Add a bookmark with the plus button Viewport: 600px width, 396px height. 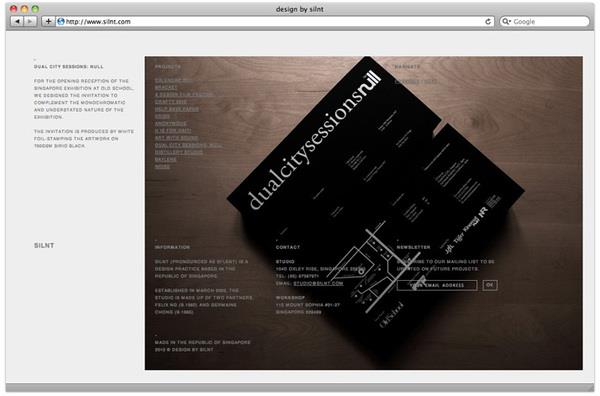click(x=48, y=21)
